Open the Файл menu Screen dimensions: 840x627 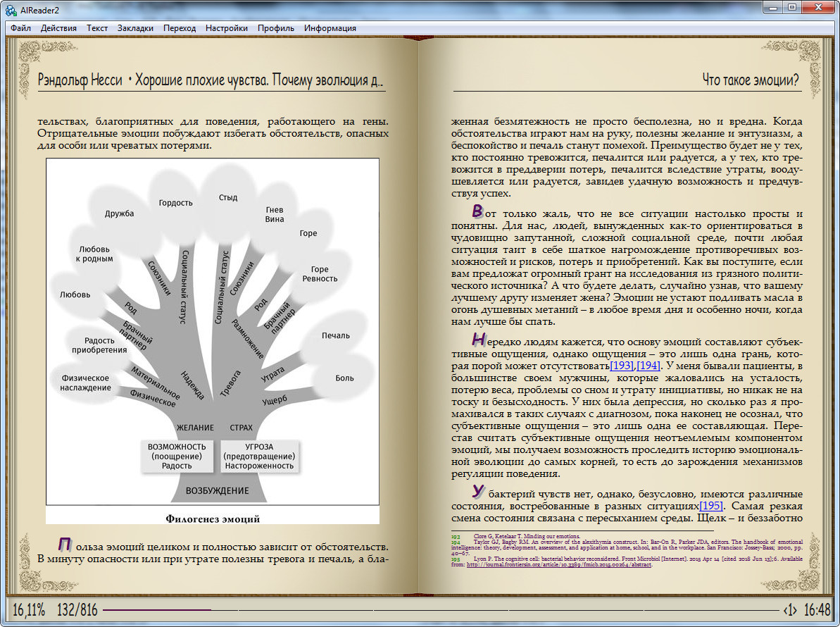point(21,28)
